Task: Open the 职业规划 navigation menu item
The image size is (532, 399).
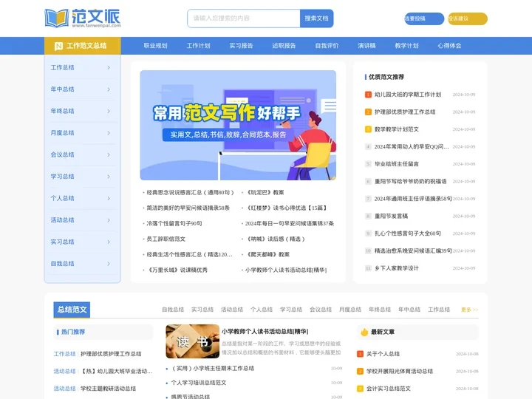Action: pyautogui.click(x=155, y=46)
